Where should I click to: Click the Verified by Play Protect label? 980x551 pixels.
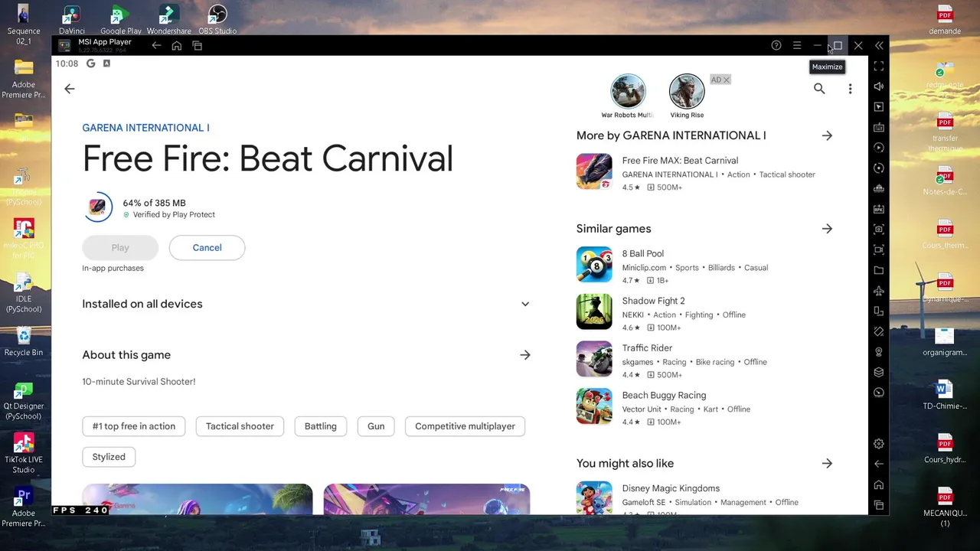pyautogui.click(x=174, y=215)
